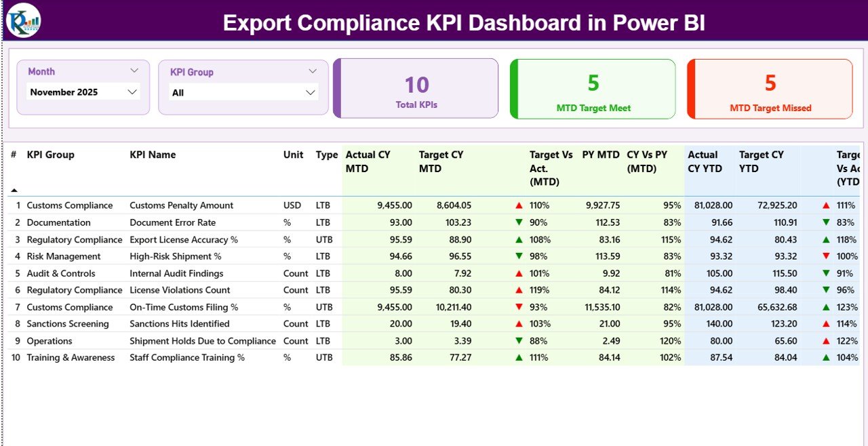The image size is (868, 446).
Task: Click the green up triangle for Export License Accuracy %
Action: pos(519,239)
